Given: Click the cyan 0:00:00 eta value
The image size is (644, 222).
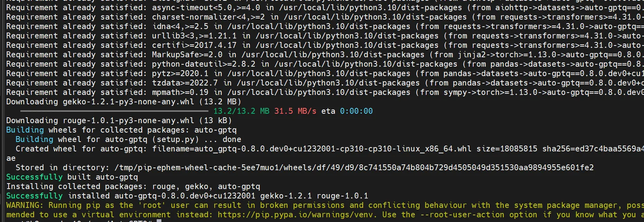Looking at the screenshot, I should pos(356,111).
